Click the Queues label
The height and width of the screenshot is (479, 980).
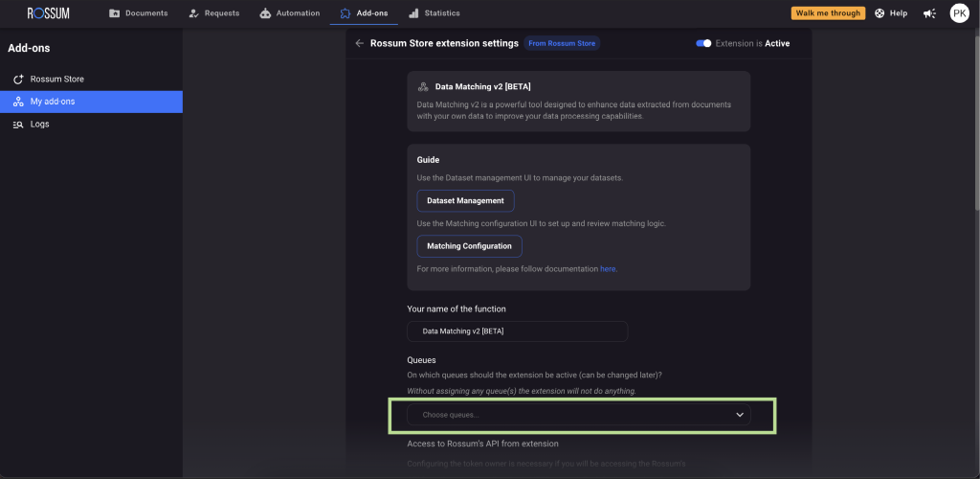tap(421, 360)
